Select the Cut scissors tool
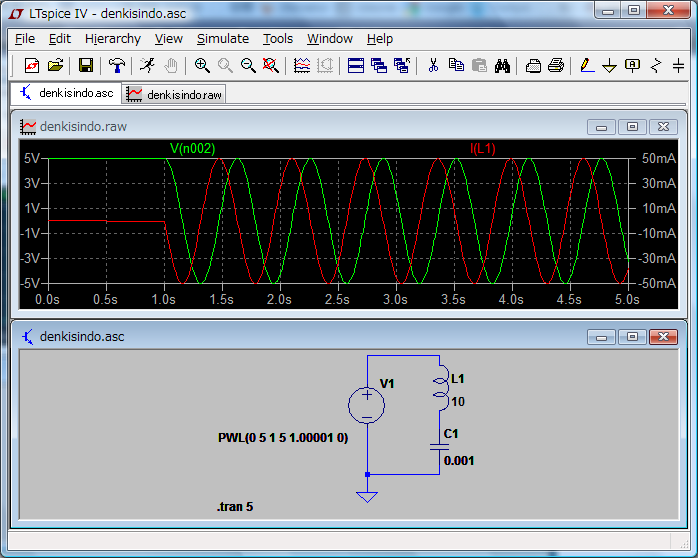This screenshot has width=698, height=558. [x=433, y=66]
